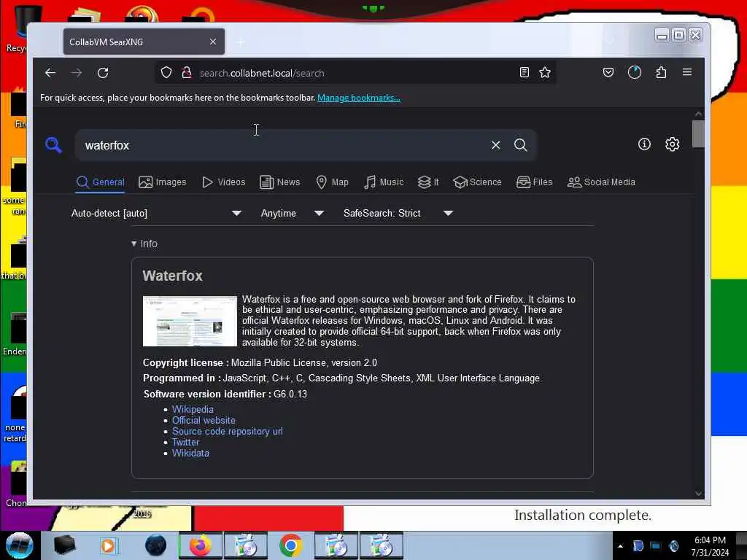Screen dimensions: 747x560
Task: Switch to the Music category
Action: pos(384,182)
